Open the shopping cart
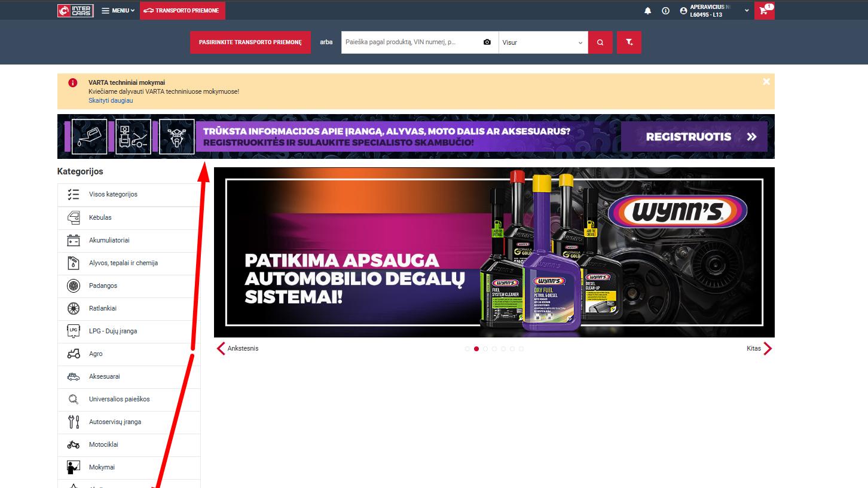The height and width of the screenshot is (488, 868). pos(764,10)
